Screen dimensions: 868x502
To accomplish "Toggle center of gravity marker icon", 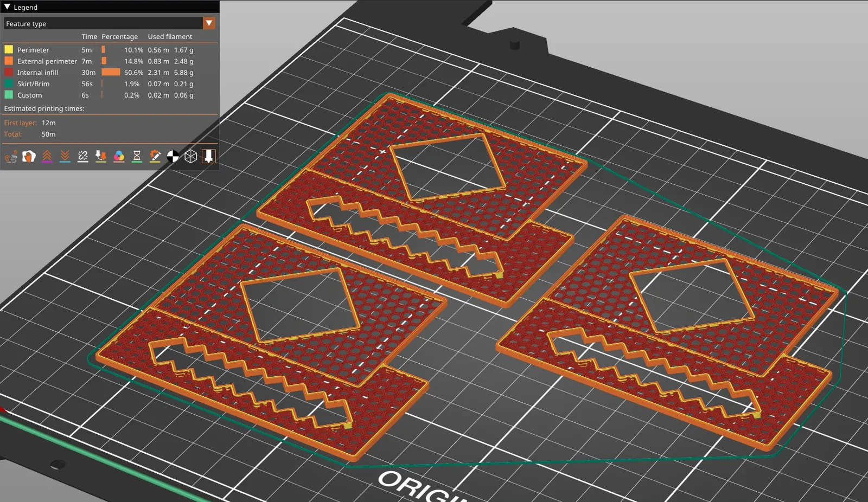I will 173,157.
